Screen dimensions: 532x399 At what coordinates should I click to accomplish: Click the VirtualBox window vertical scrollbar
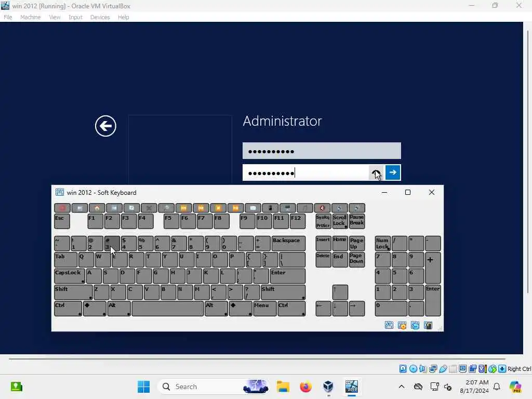tap(528, 161)
